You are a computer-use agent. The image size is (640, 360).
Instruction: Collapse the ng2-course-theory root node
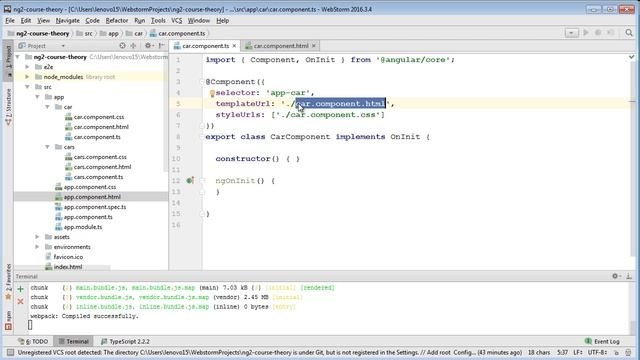pyautogui.click(x=18, y=57)
